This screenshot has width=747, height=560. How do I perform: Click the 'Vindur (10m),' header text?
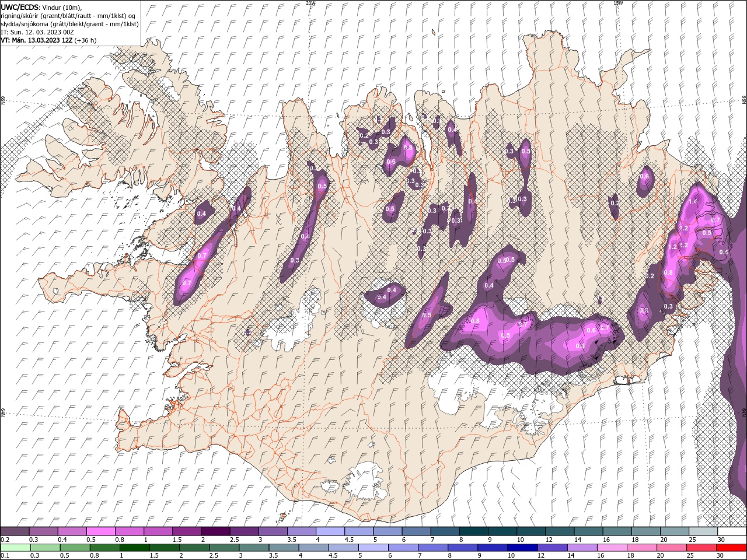click(62, 7)
